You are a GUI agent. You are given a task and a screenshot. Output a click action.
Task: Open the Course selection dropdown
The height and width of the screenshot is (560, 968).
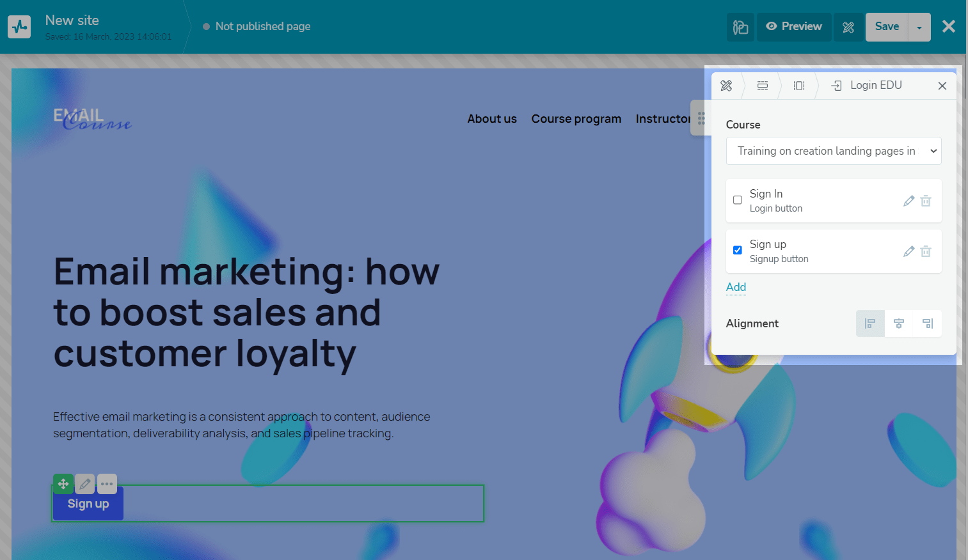click(x=834, y=151)
